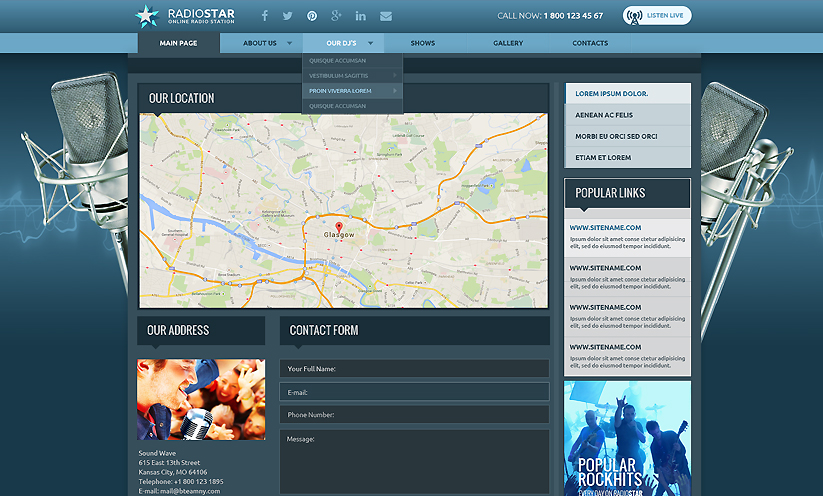Select the Etiam Et Lorem sidebar tab
The width and height of the screenshot is (823, 496).
pos(627,157)
